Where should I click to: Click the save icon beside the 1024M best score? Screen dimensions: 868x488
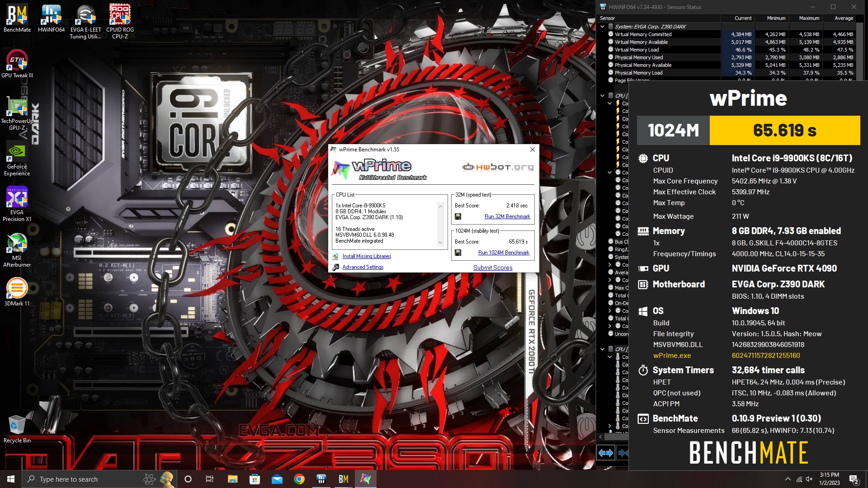(458, 253)
